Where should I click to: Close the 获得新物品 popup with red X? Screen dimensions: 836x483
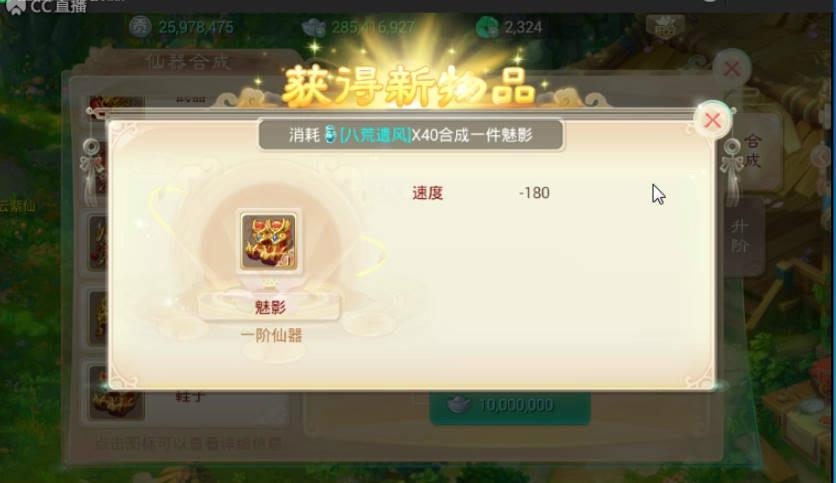point(713,120)
